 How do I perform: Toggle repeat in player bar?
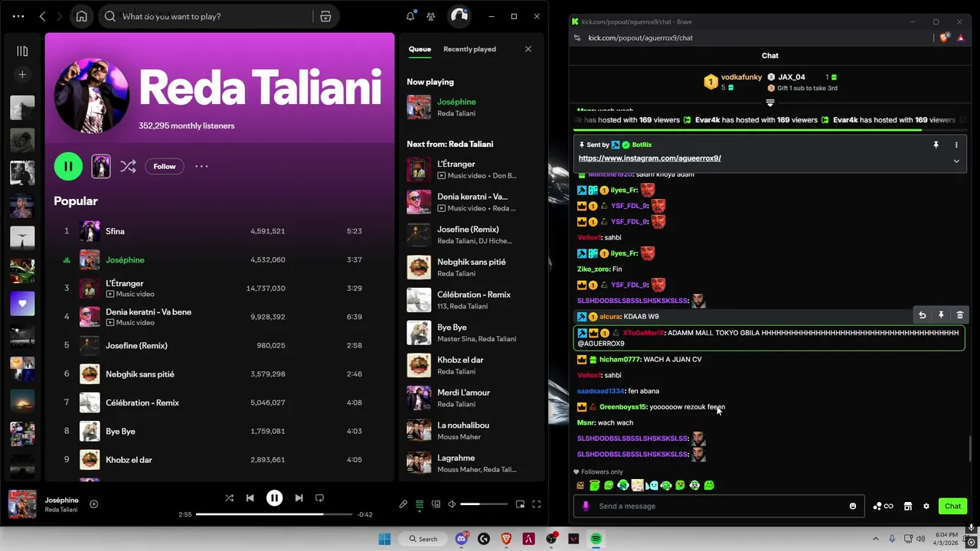[319, 497]
